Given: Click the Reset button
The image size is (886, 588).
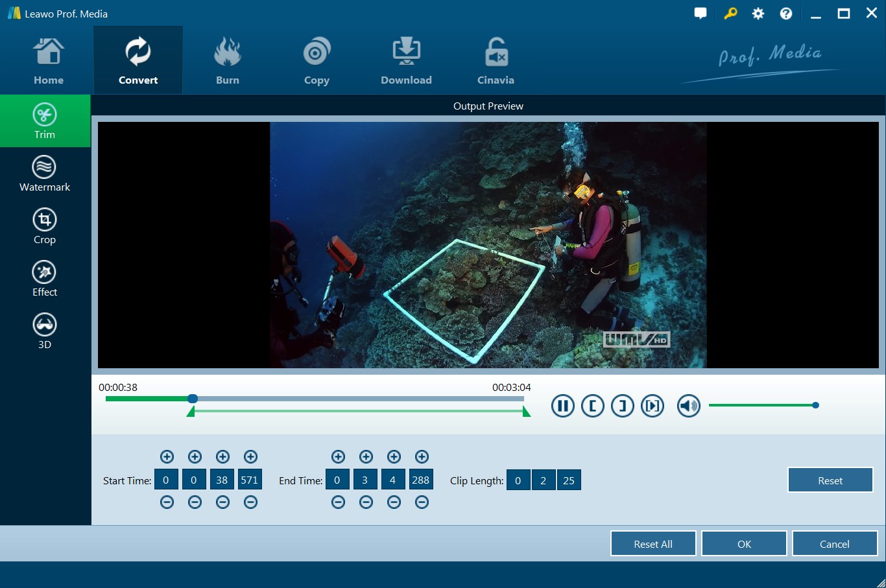Looking at the screenshot, I should click(830, 480).
